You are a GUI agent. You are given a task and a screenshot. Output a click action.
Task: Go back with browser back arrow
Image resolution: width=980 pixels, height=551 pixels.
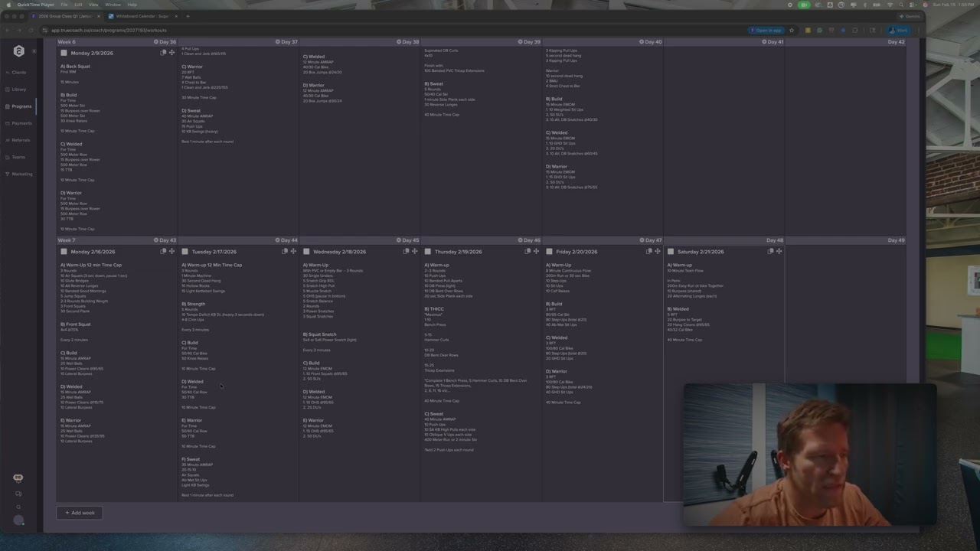pos(8,31)
